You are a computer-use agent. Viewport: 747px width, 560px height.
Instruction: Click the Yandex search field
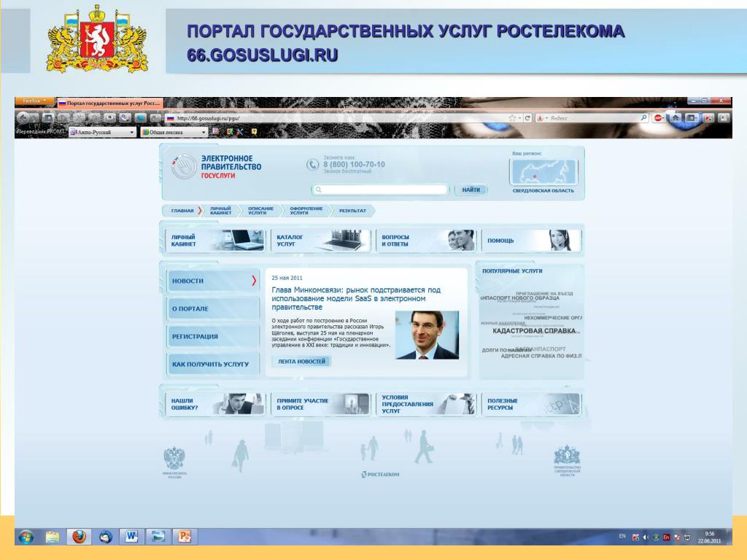coord(593,117)
